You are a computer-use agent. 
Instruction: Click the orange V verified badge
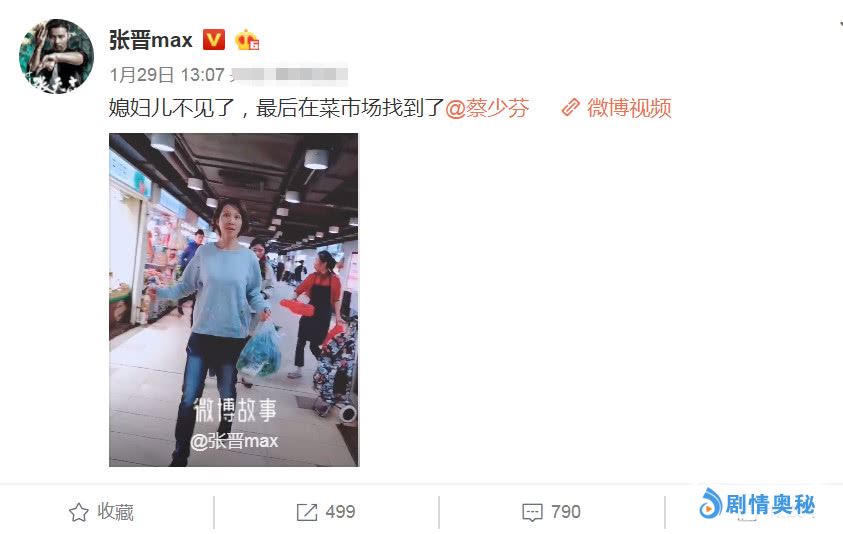213,40
